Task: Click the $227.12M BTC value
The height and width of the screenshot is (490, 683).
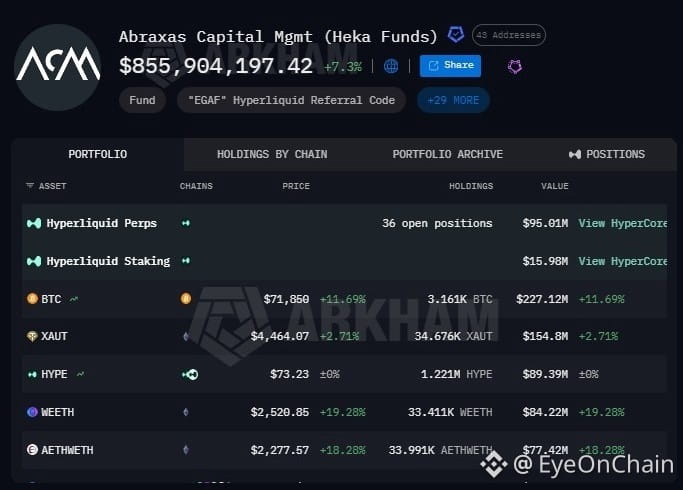Action: [x=542, y=299]
